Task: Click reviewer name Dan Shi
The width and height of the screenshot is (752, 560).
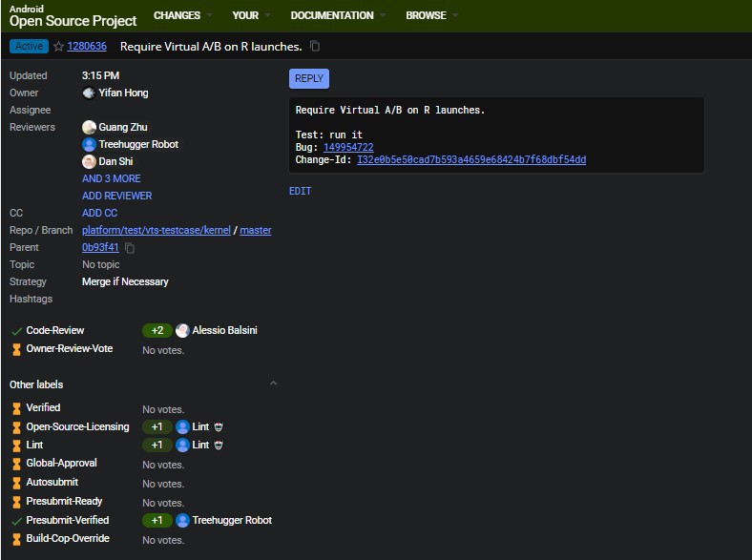Action: (x=115, y=161)
